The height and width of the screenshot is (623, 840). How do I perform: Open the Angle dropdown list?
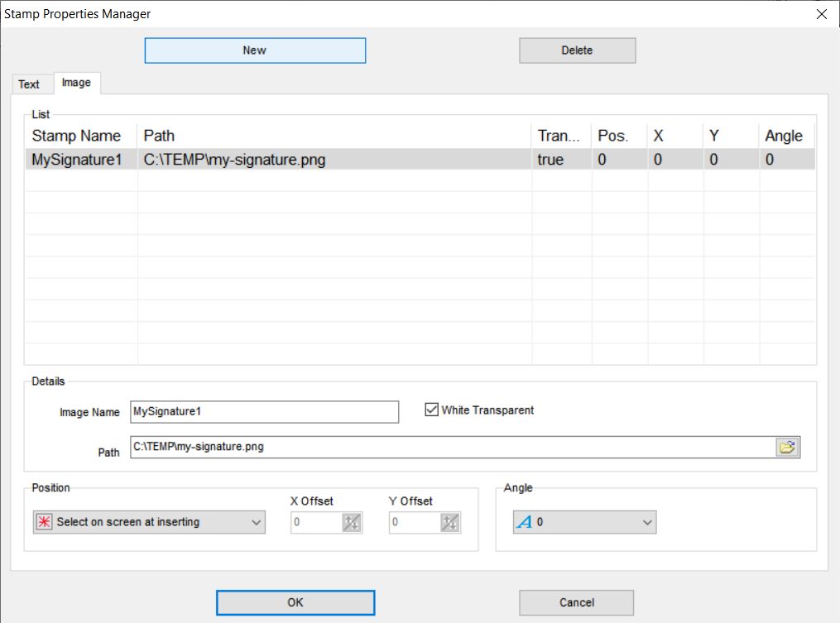[584, 522]
